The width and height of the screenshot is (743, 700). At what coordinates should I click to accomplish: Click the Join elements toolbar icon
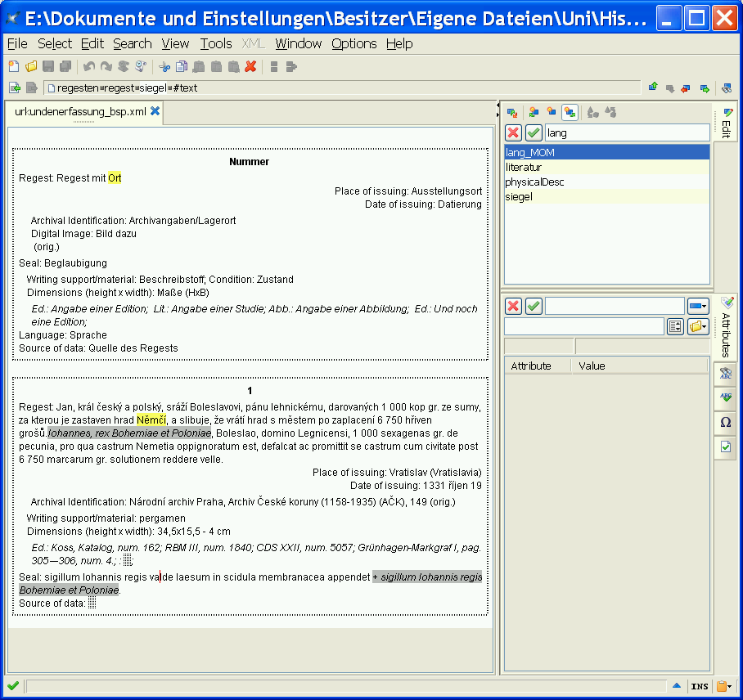tap(291, 67)
